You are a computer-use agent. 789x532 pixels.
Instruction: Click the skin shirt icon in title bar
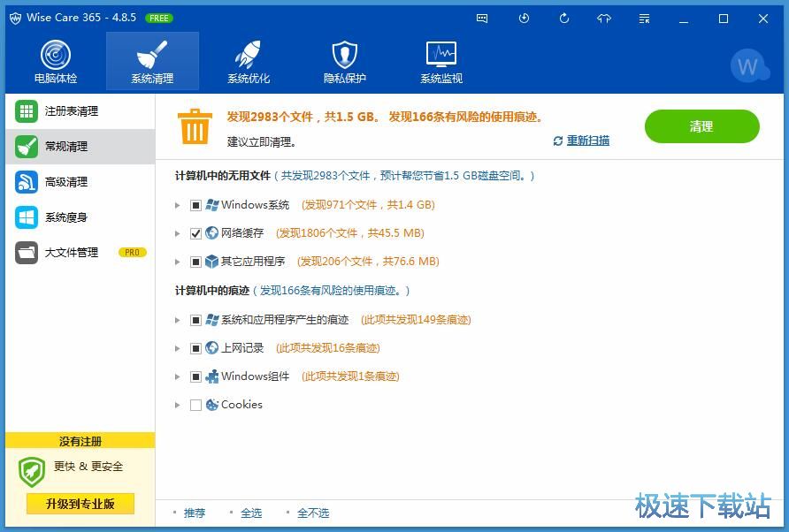coord(604,19)
